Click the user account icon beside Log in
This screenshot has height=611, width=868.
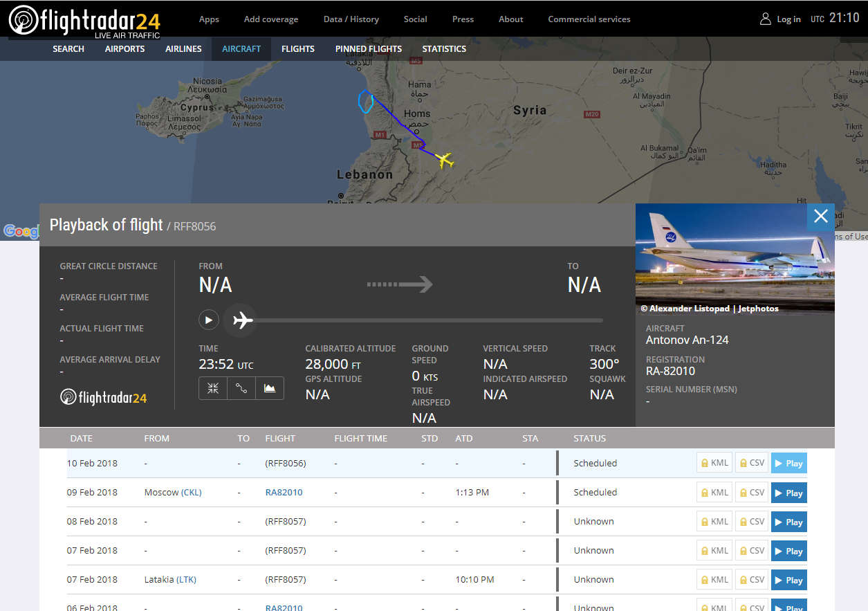coord(765,19)
